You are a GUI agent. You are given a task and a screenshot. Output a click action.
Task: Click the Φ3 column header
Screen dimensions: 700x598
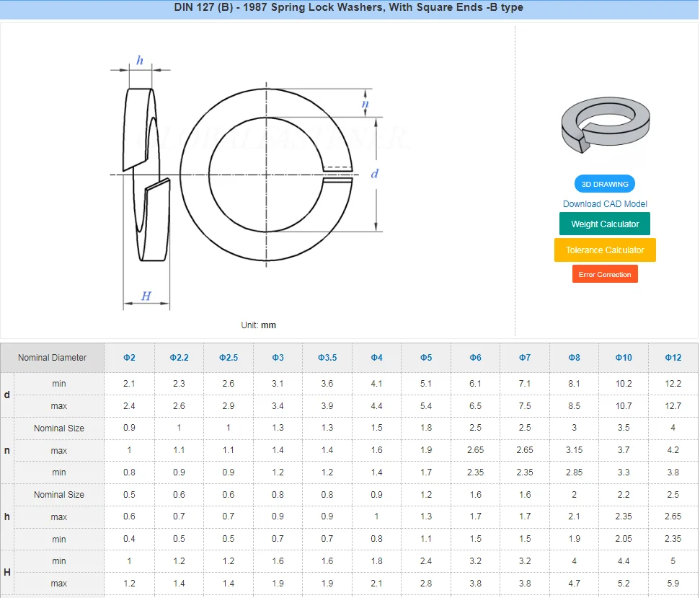coord(278,358)
